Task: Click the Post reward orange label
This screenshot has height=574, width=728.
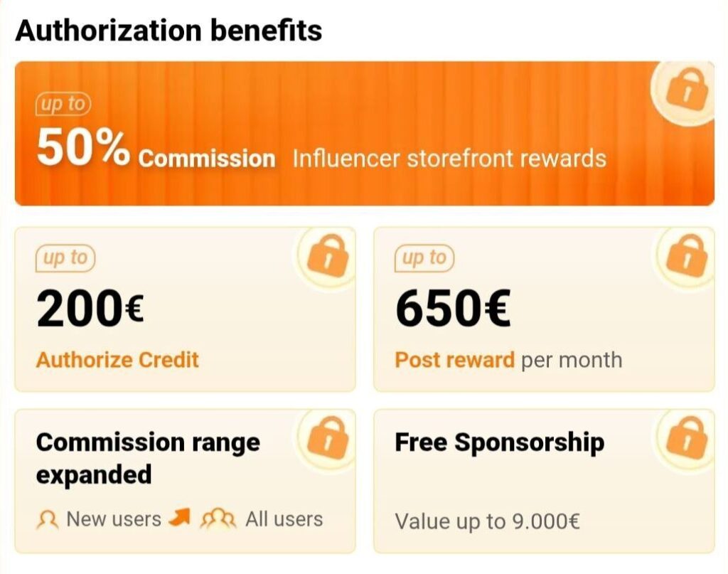Action: click(454, 360)
